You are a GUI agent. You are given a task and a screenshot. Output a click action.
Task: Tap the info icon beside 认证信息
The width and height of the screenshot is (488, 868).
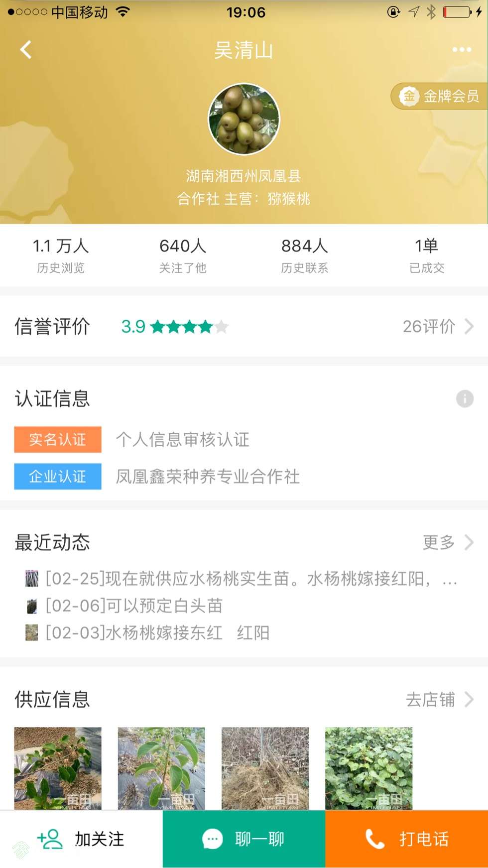[465, 398]
